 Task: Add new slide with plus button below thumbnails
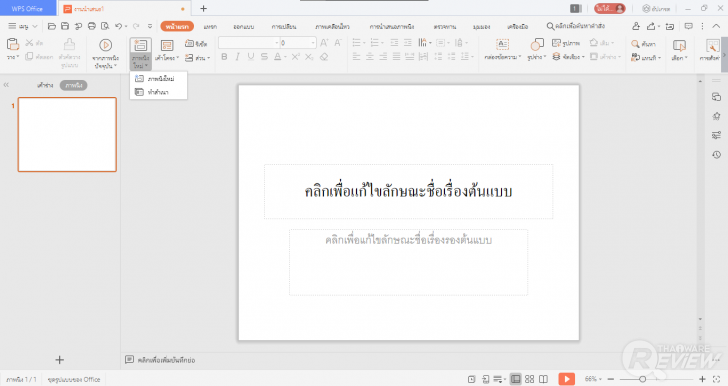[x=59, y=360]
